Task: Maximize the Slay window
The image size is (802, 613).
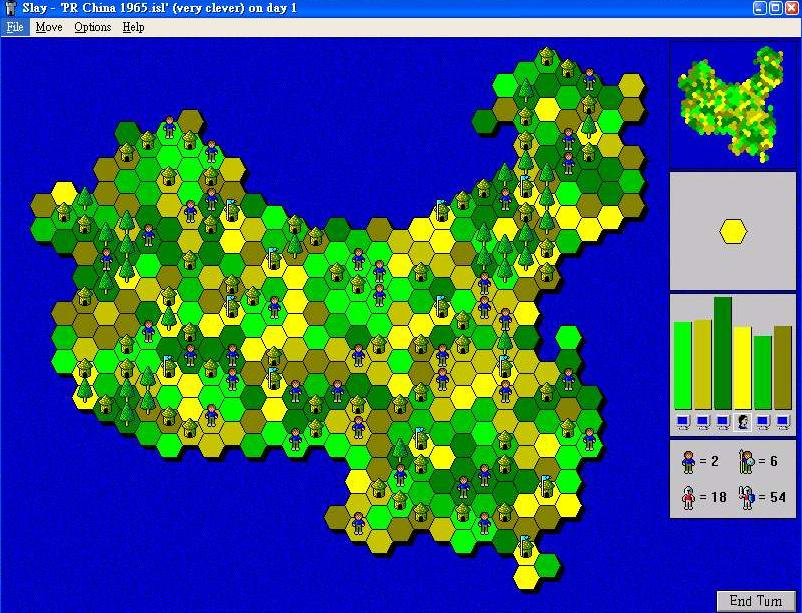Action: pyautogui.click(x=775, y=8)
